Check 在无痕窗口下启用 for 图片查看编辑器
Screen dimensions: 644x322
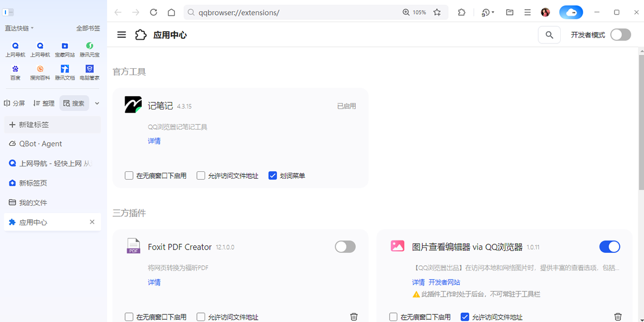click(x=393, y=317)
